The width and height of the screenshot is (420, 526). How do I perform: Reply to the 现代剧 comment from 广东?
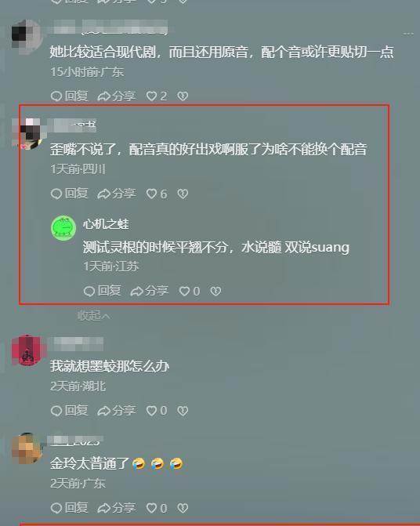70,96
